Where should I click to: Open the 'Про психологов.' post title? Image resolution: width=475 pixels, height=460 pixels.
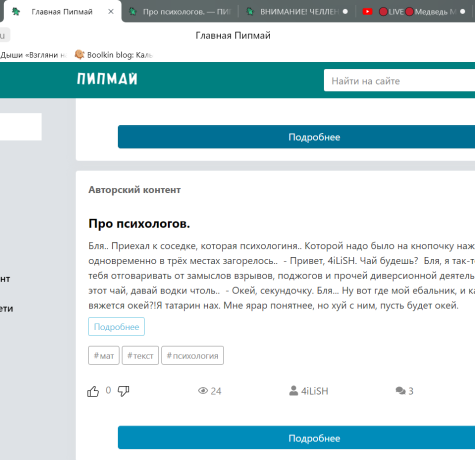[139, 223]
